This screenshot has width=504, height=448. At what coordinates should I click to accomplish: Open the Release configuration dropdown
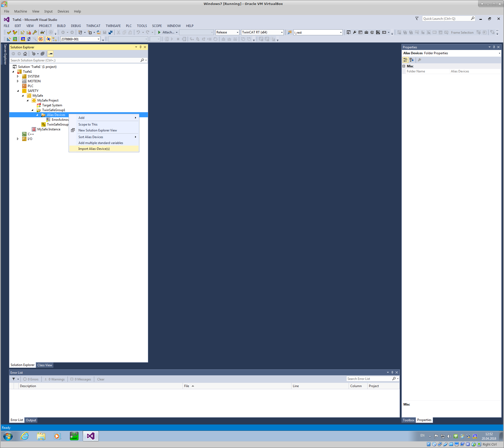tap(237, 32)
